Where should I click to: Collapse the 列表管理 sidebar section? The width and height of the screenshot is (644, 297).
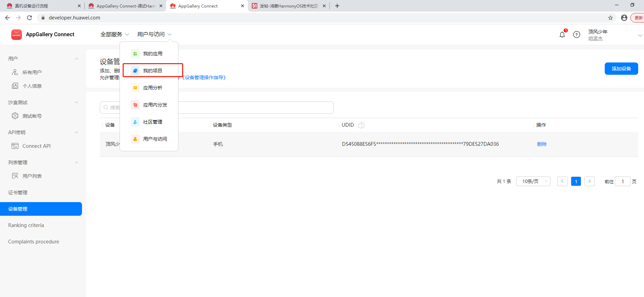click(77, 162)
